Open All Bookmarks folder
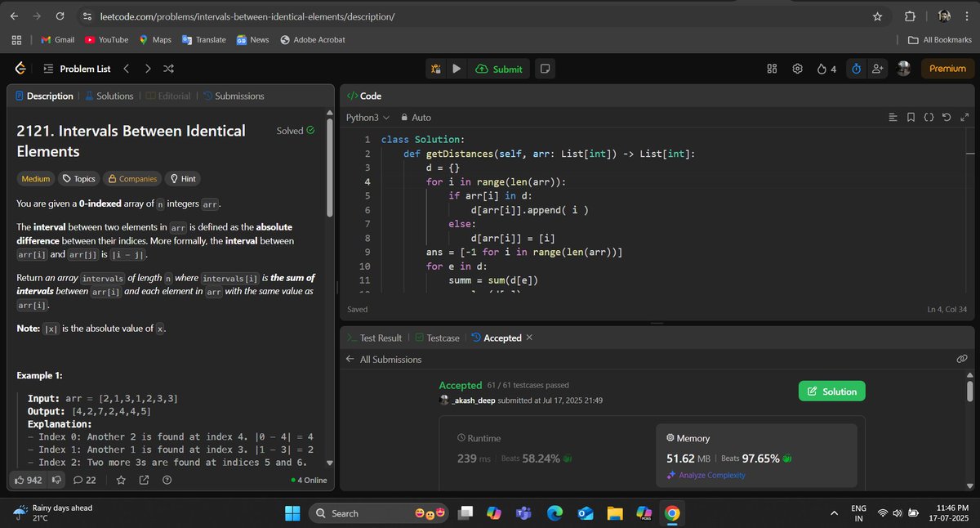This screenshot has width=980, height=528. (x=939, y=39)
